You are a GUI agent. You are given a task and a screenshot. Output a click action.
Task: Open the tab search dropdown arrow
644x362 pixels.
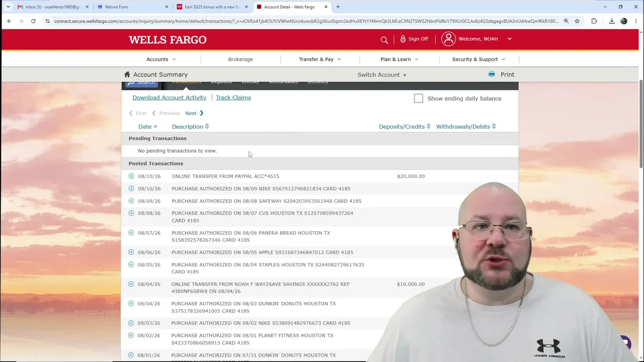coord(8,7)
